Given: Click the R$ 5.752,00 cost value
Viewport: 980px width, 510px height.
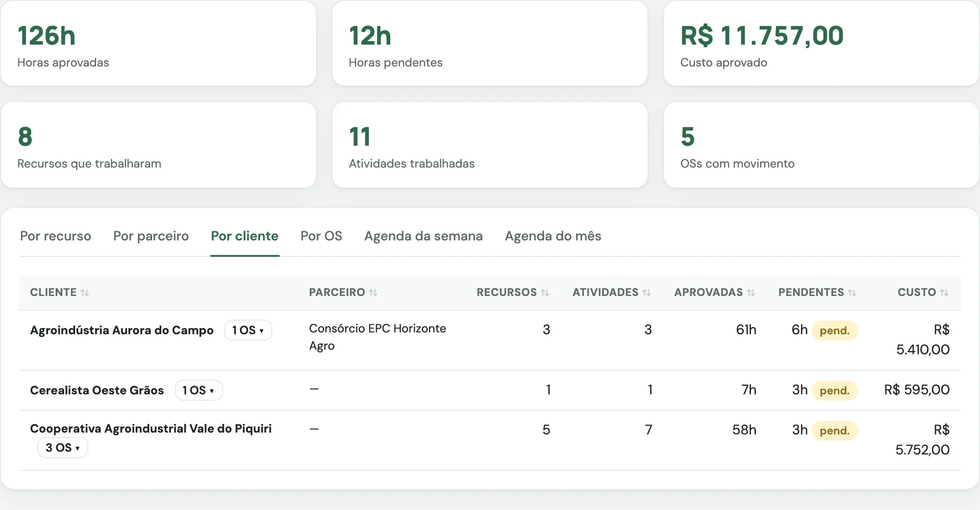Looking at the screenshot, I should [x=923, y=440].
